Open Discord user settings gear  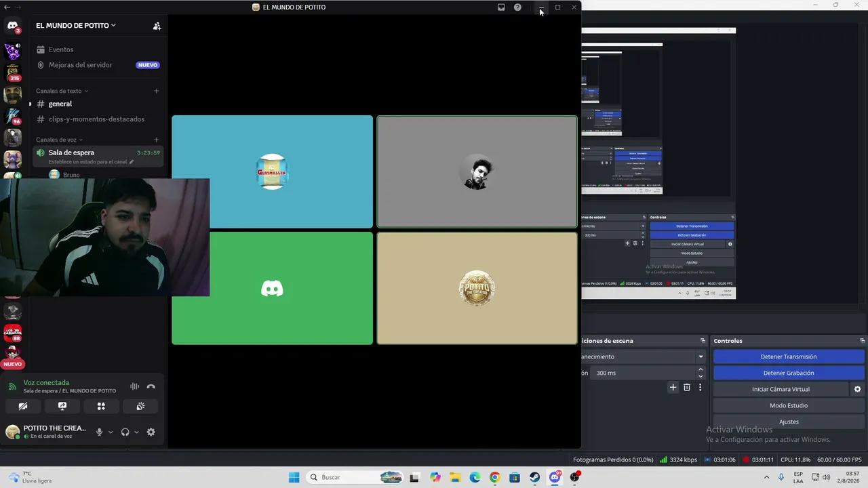click(x=151, y=432)
